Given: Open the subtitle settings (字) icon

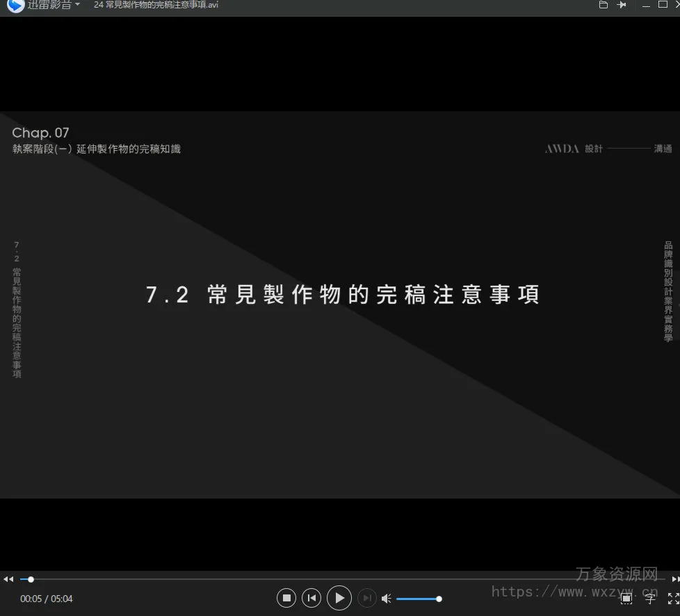Looking at the screenshot, I should [650, 598].
